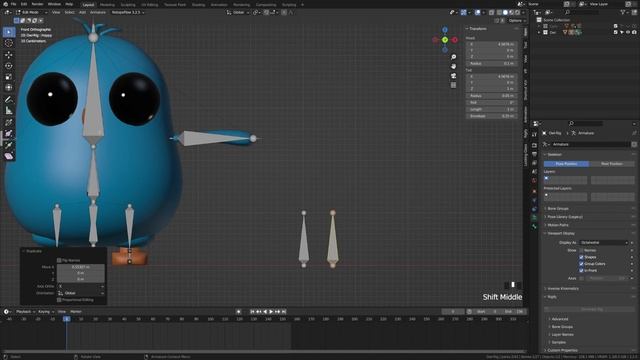Image resolution: width=640 pixels, height=360 pixels.
Task: Open RetopoFlow 3.2.5 dropdown menu
Action: (128, 13)
